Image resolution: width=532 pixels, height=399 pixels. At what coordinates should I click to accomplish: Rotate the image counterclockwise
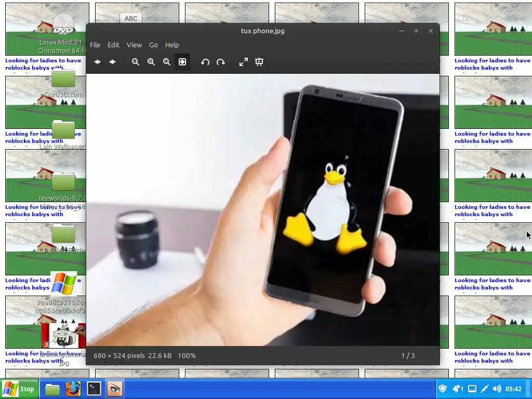205,62
